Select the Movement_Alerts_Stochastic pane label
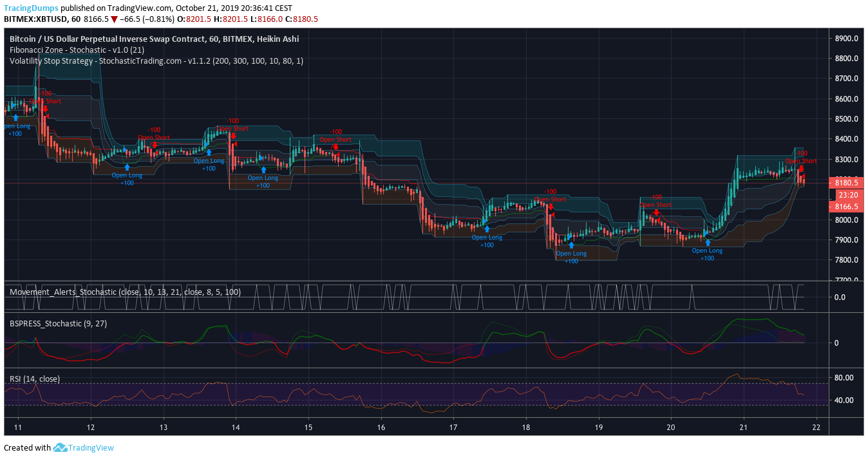Screen dimensions: 868x459 126,292
